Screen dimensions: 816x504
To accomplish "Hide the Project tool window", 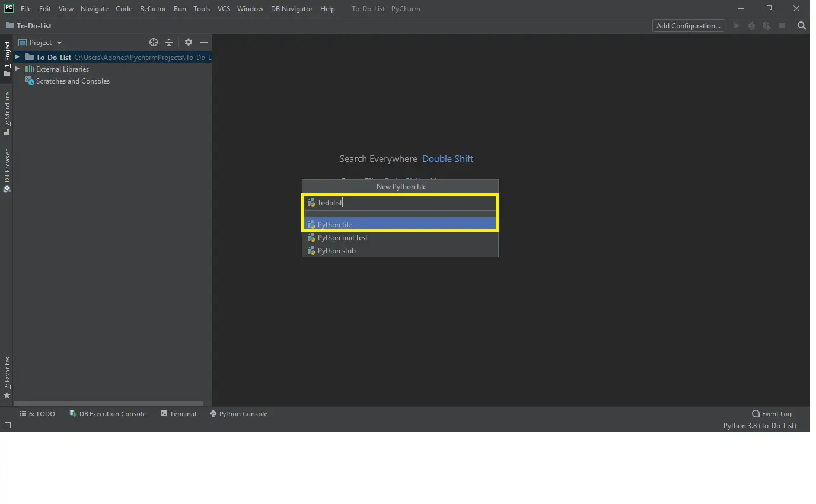I will pyautogui.click(x=203, y=42).
